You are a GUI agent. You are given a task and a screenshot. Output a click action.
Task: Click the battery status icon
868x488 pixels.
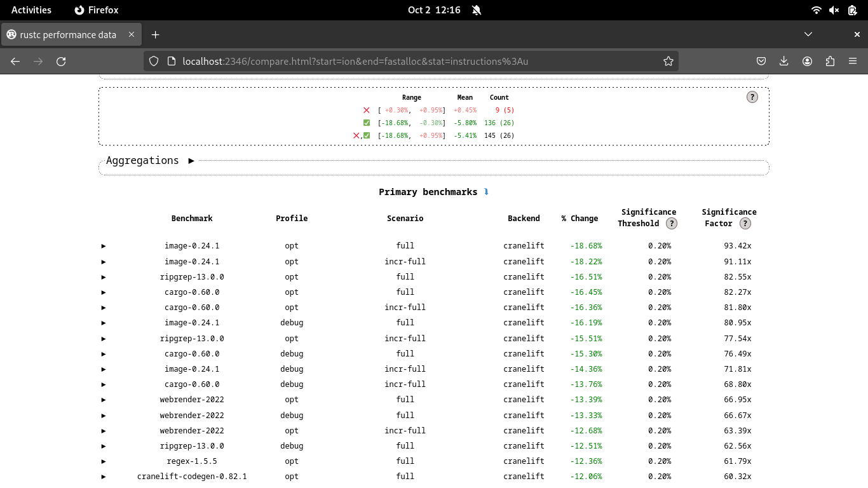tap(852, 10)
